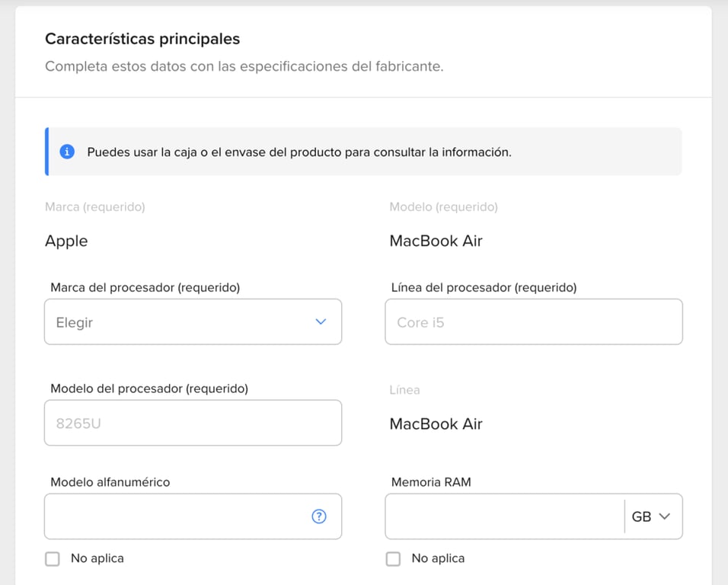Click the Características principales heading

pos(142,38)
